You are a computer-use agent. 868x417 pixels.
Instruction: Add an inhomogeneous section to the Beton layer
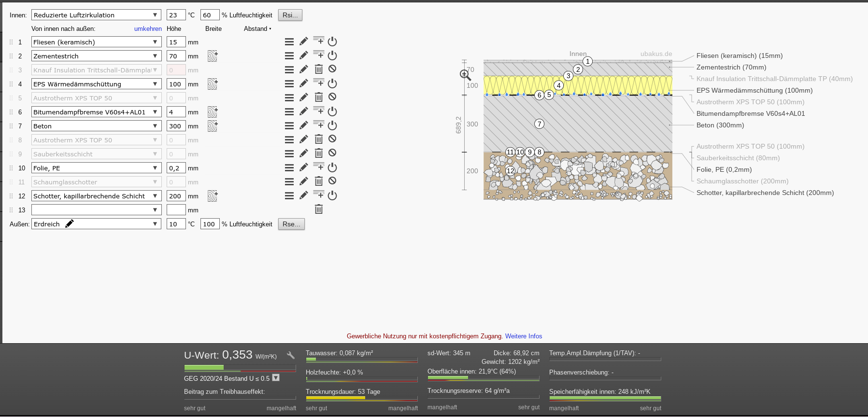[213, 126]
